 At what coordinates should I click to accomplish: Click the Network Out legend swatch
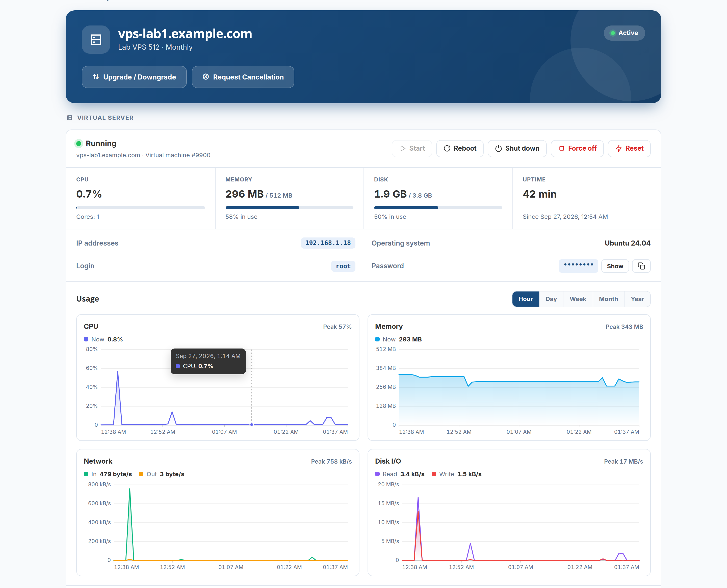pyautogui.click(x=141, y=474)
